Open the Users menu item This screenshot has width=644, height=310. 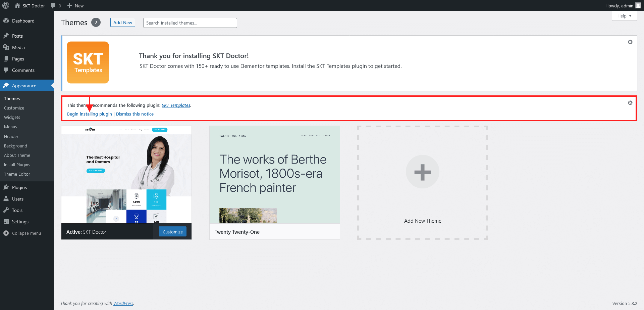[27, 199]
